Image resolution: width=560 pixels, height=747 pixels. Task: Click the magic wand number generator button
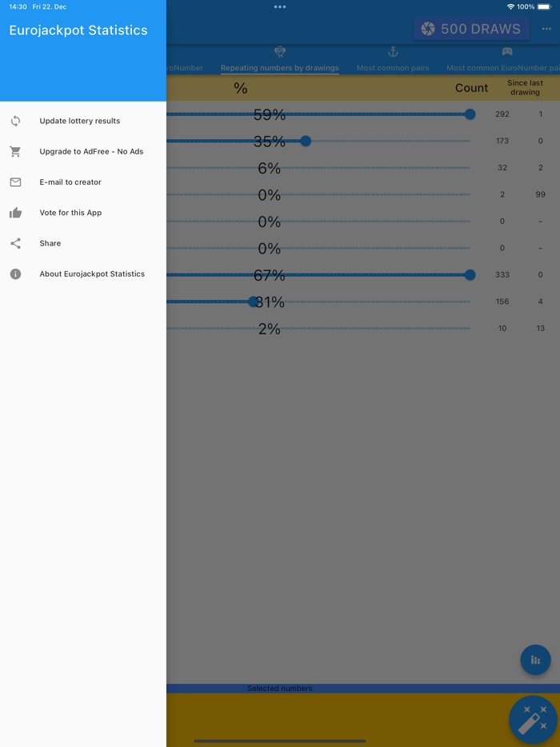tap(533, 719)
